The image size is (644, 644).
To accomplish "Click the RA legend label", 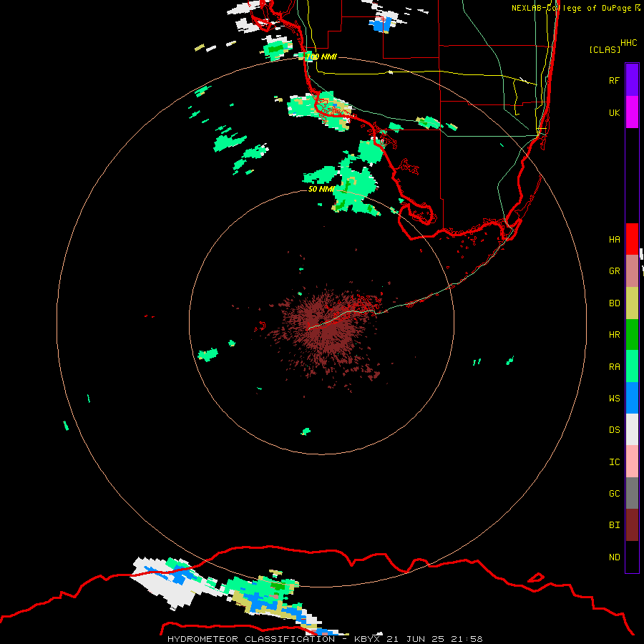I will click(x=615, y=367).
